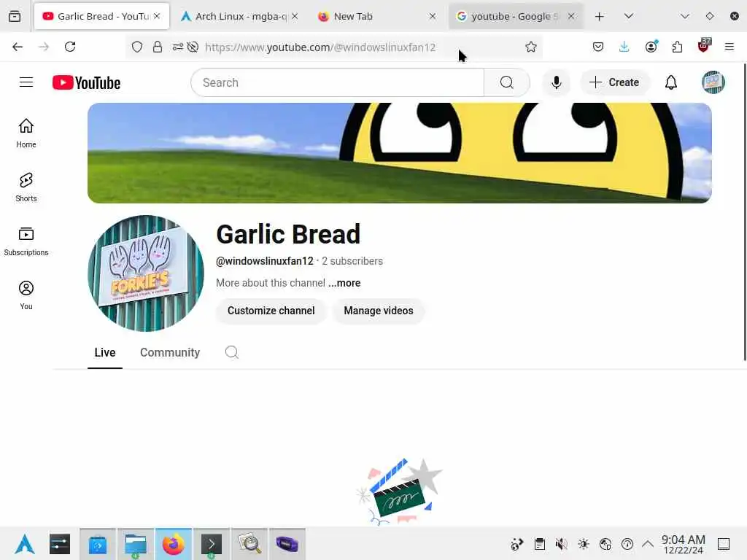Click into the YouTube Search field
747x560 pixels.
(x=337, y=82)
